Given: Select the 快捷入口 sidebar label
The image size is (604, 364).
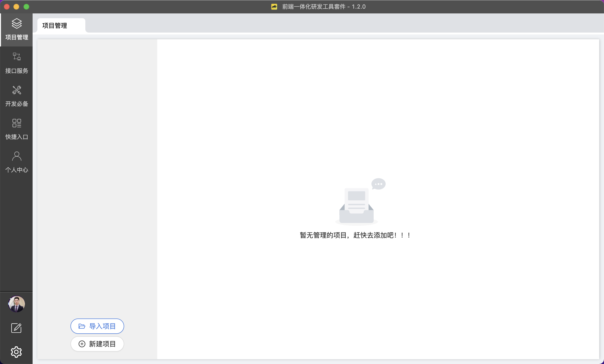Looking at the screenshot, I should [17, 137].
